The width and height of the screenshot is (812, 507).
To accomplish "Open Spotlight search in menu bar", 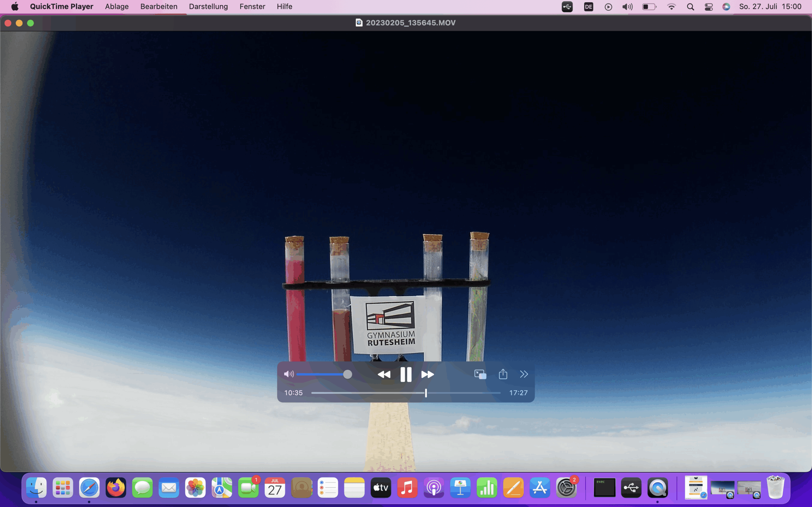I will pyautogui.click(x=690, y=7).
